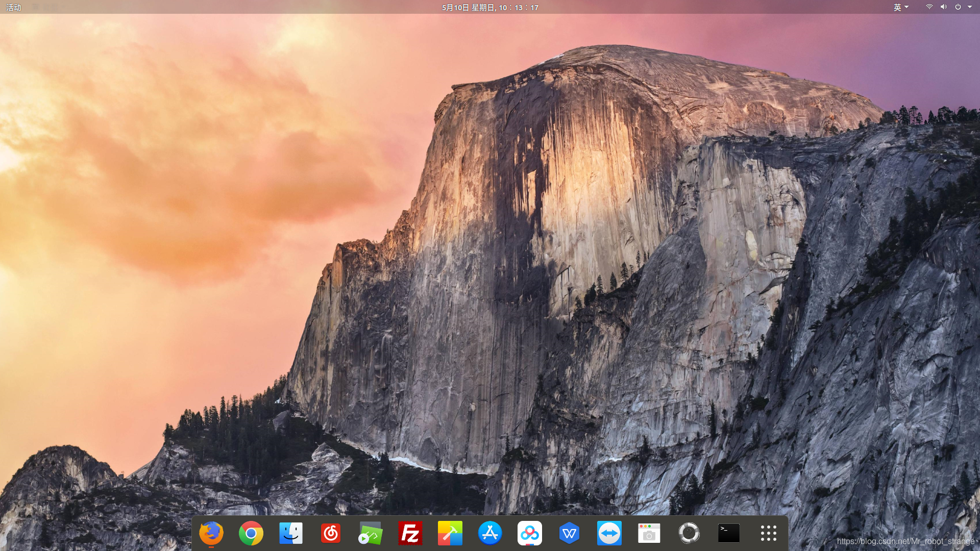Open the App Store-style software center
The width and height of the screenshot is (980, 551).
pos(490,533)
